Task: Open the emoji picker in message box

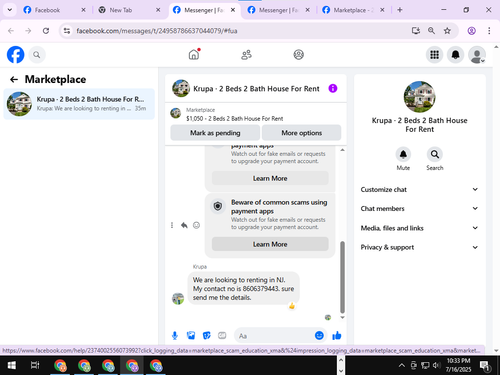Action: pos(319,335)
